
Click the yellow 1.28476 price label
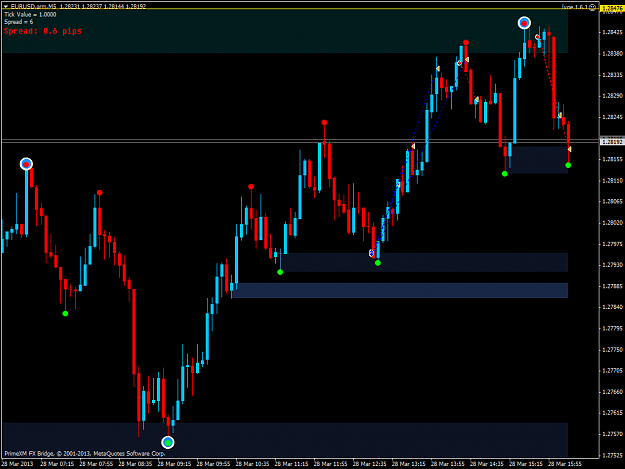point(612,8)
